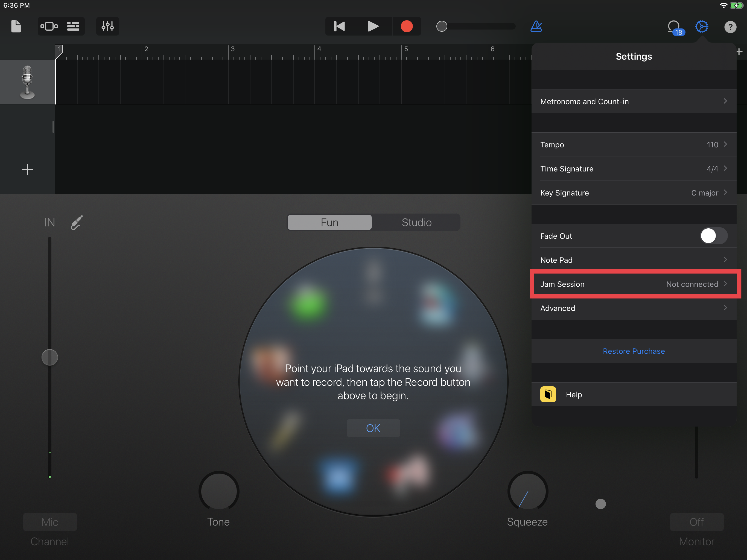Switch to Tracks view icon
Image resolution: width=747 pixels, height=560 pixels.
click(73, 26)
